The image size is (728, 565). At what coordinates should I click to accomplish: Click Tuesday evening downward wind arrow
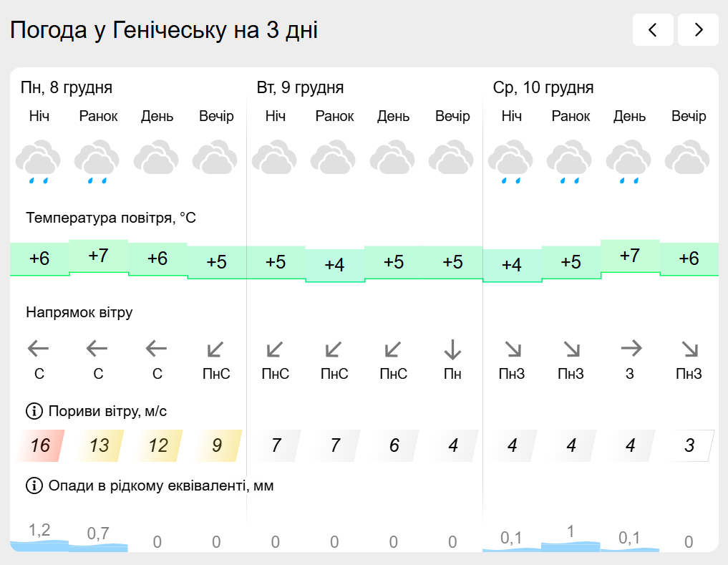point(452,349)
